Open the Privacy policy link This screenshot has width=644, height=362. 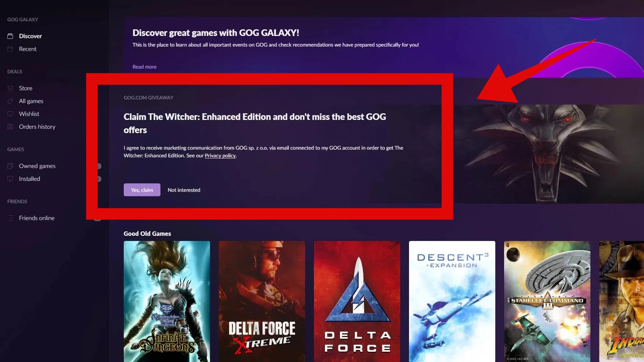(220, 156)
